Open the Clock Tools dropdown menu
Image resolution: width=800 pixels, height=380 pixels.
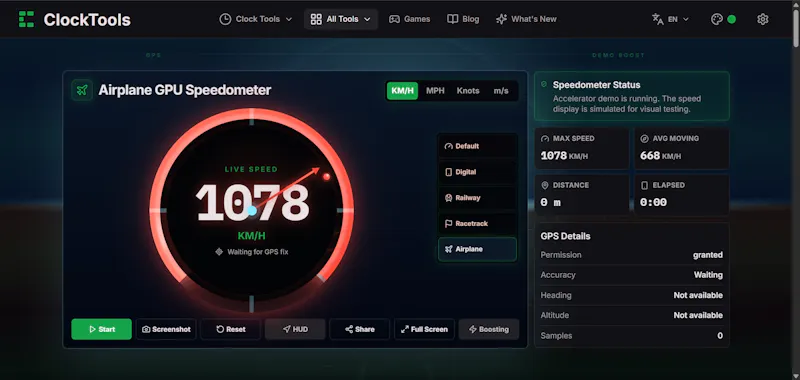(x=256, y=19)
